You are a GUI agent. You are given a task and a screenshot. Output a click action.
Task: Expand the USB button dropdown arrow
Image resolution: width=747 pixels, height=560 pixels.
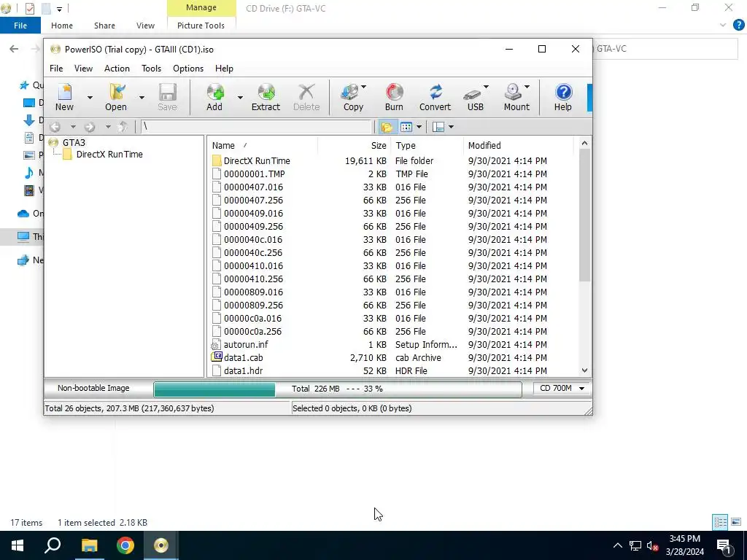click(486, 87)
